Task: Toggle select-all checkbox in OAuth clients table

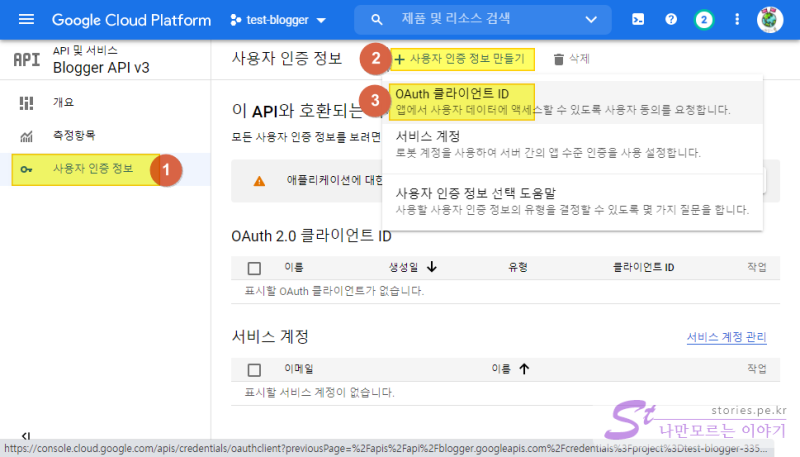Action: (x=254, y=268)
